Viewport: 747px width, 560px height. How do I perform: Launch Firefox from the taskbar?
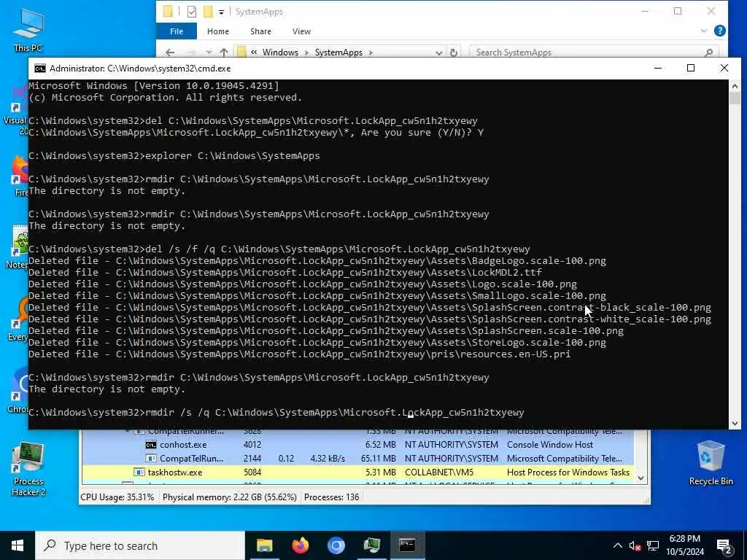coord(300,545)
